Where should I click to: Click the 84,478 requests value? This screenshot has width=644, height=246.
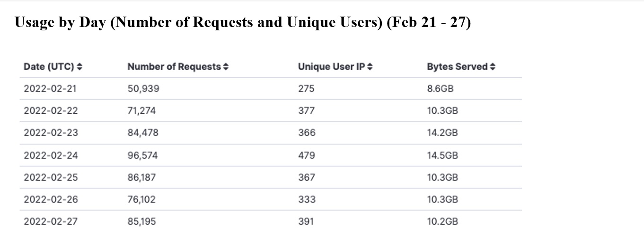pos(143,133)
